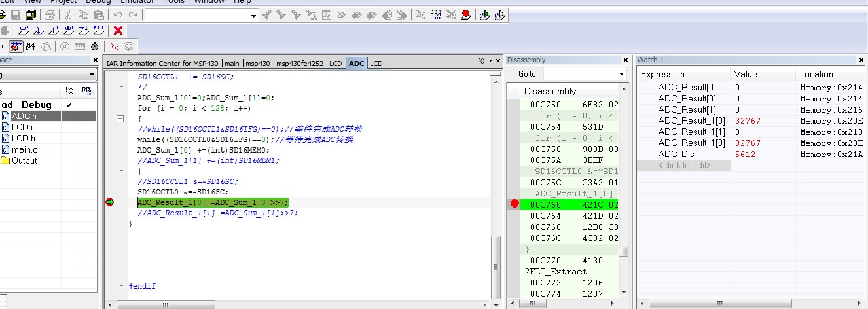
Task: Click the small red X breakpoints-clear icon
Action: [x=114, y=46]
